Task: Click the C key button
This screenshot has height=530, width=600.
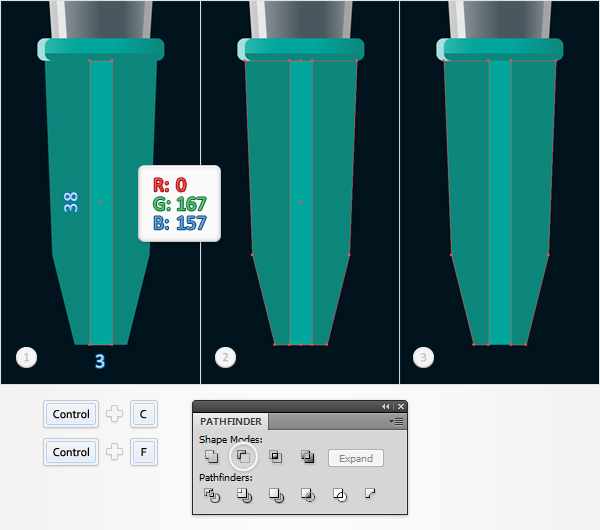Action: pyautogui.click(x=143, y=414)
